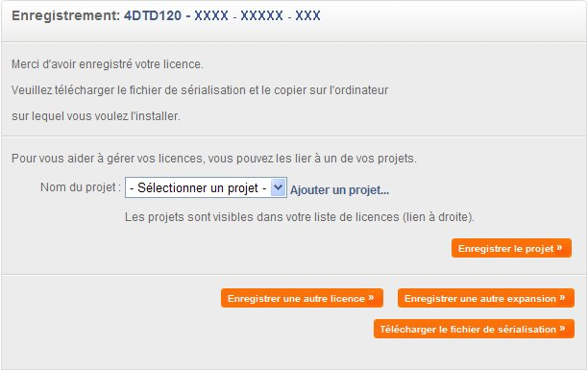Click the Veuillez télécharger le fichier instruction line
The image size is (588, 371).
coord(200,90)
